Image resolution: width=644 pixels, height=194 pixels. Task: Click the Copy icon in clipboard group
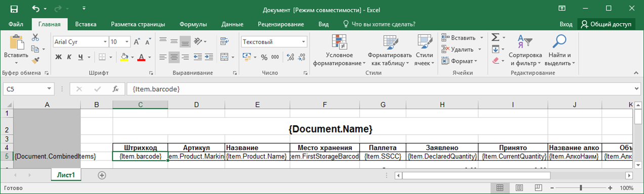(35, 49)
